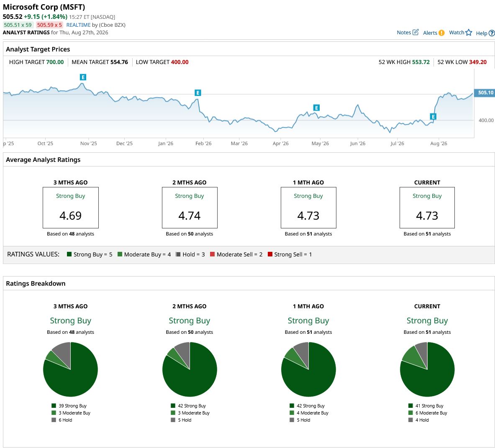Screen dimensions: 495x448
Task: Click the Watch star icon
Action: [x=469, y=33]
